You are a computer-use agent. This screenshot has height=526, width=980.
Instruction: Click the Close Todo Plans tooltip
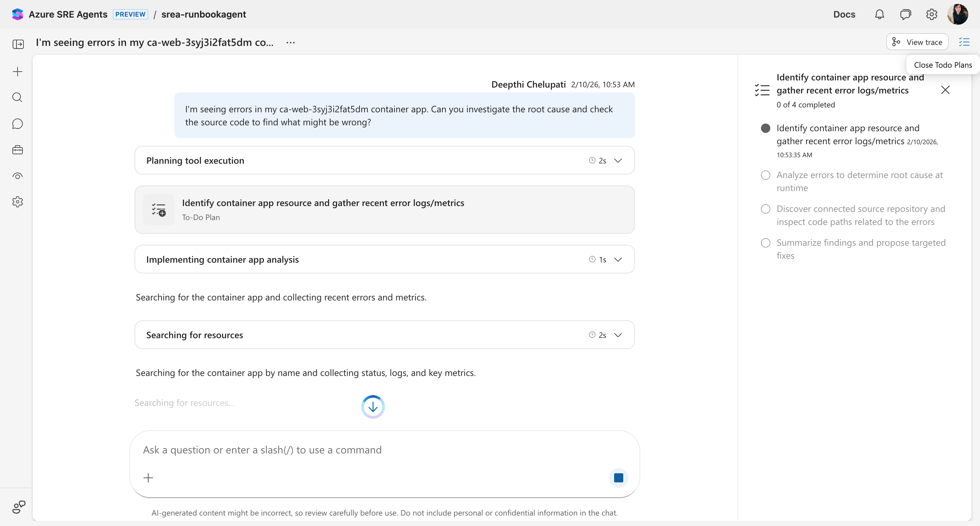[943, 65]
